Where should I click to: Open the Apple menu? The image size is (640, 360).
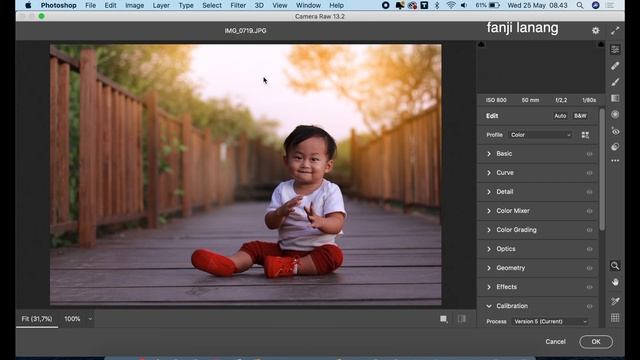[x=28, y=5]
